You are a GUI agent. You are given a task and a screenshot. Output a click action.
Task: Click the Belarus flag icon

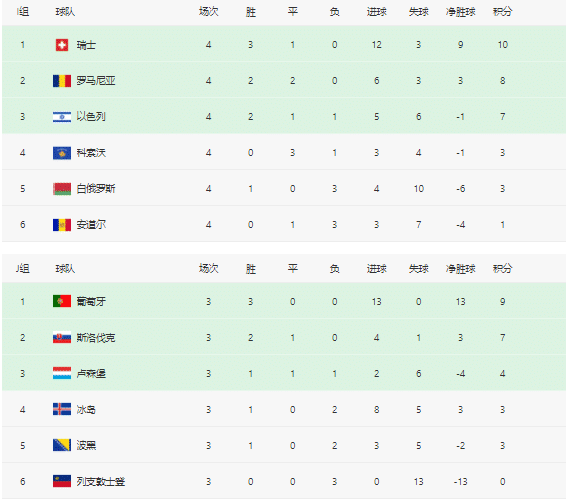[x=62, y=189]
